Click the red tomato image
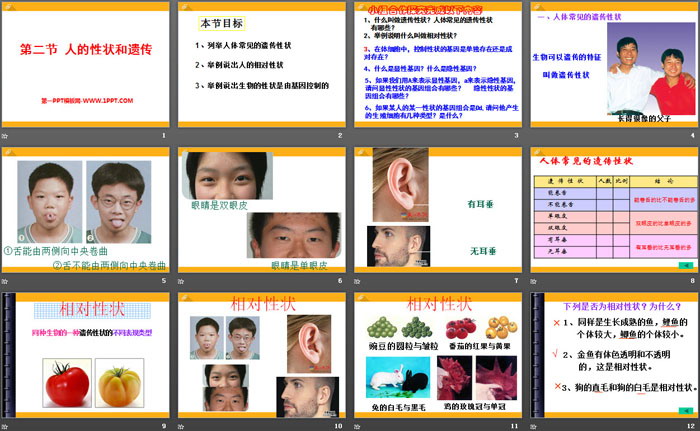700x431 pixels. click(x=67, y=381)
